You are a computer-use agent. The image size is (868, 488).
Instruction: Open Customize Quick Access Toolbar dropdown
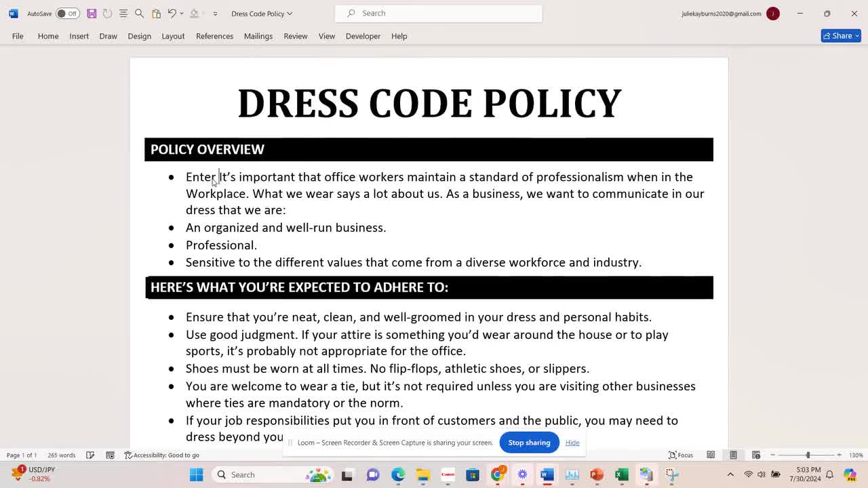215,14
